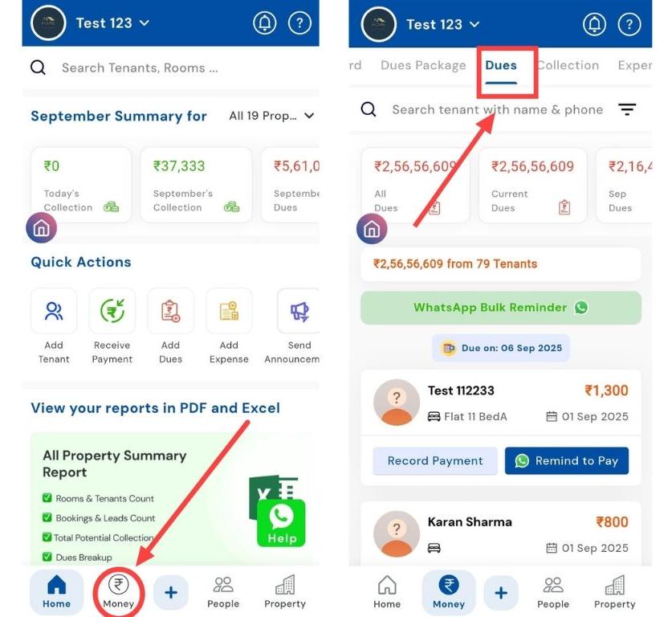Image resolution: width=672 pixels, height=617 pixels.
Task: Open the green WhatsApp Help widget
Action: click(281, 524)
